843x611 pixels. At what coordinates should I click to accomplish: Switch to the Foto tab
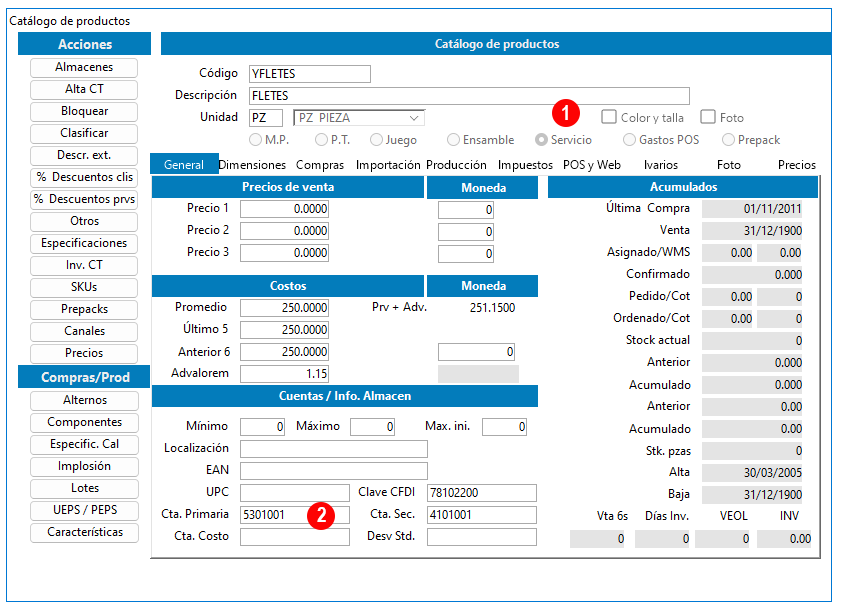coord(729,165)
